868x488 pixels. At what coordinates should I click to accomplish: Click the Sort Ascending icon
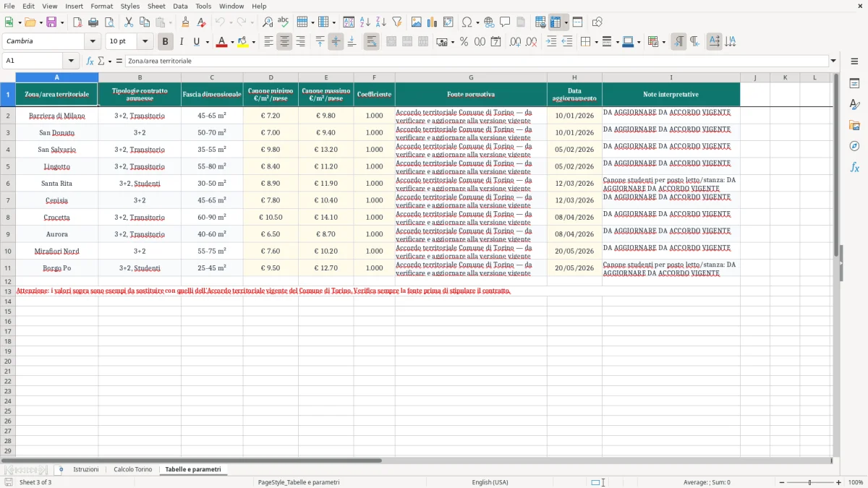365,22
